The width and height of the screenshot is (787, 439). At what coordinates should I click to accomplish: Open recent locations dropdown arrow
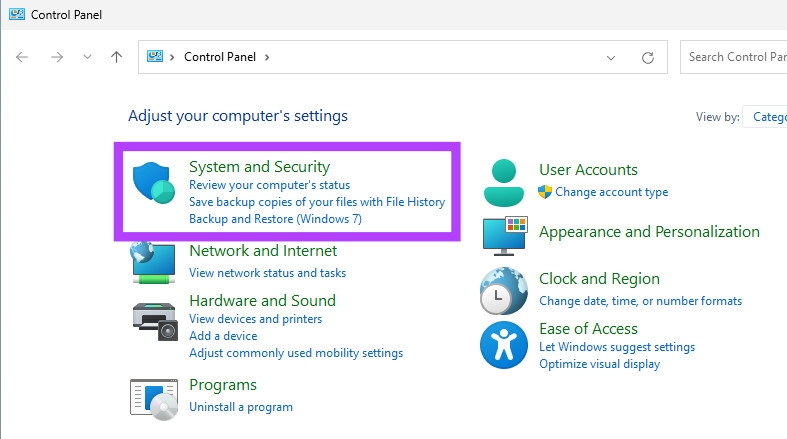pyautogui.click(x=87, y=57)
